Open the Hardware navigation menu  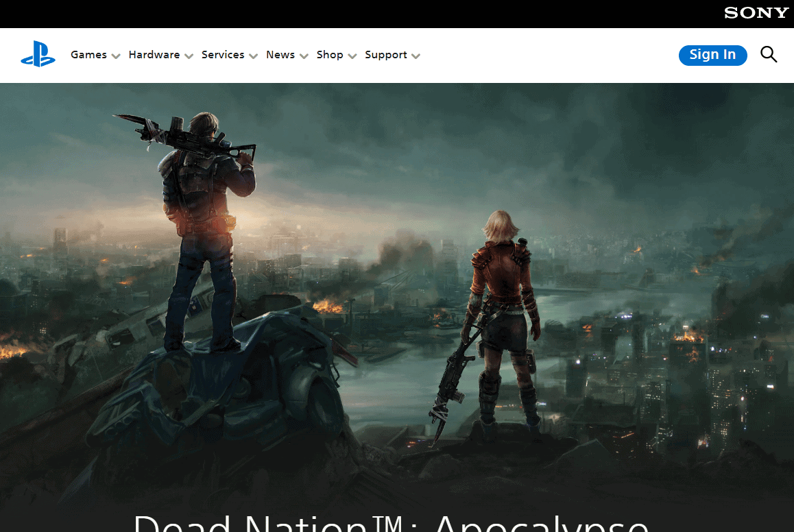click(154, 55)
